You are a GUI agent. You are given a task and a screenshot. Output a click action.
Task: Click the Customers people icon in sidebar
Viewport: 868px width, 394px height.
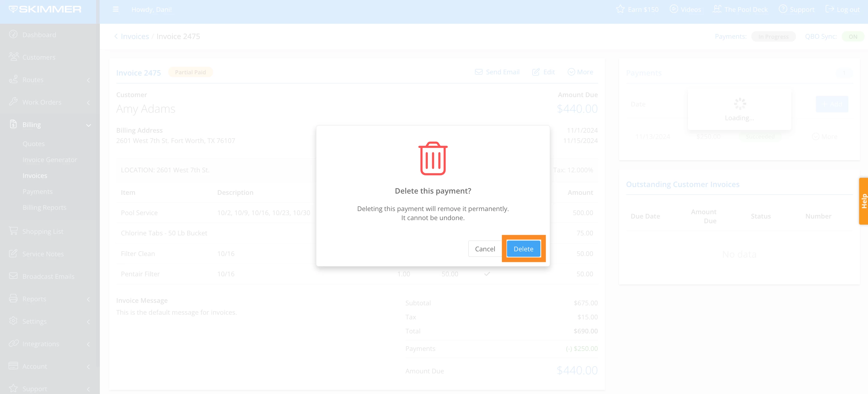pos(13,57)
